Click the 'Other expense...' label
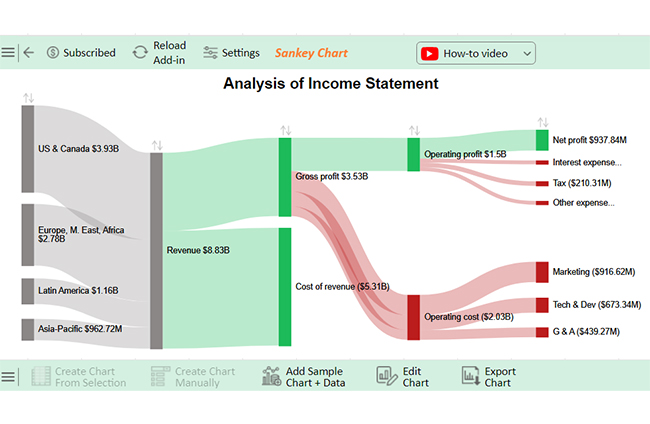 [x=584, y=203]
